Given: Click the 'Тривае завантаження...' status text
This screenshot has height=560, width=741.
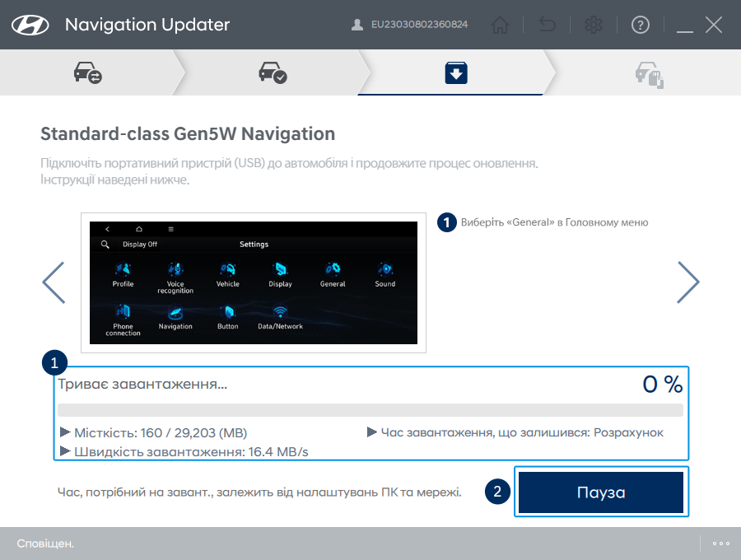Looking at the screenshot, I should coord(142,385).
